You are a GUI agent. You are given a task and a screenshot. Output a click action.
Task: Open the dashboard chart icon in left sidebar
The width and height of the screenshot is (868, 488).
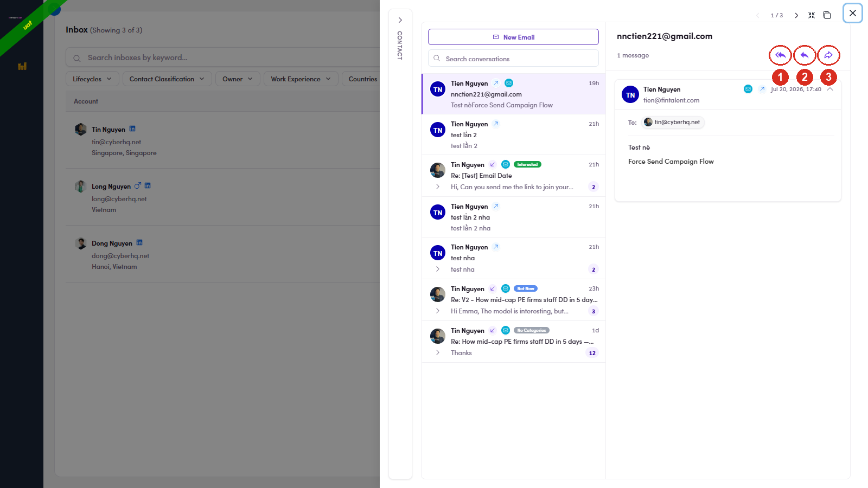22,66
